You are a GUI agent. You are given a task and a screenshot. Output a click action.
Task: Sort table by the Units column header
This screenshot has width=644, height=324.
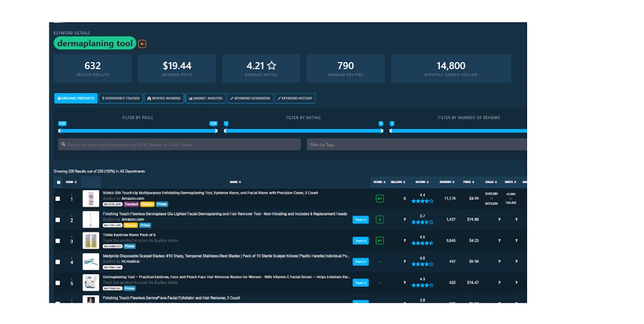tap(510, 182)
